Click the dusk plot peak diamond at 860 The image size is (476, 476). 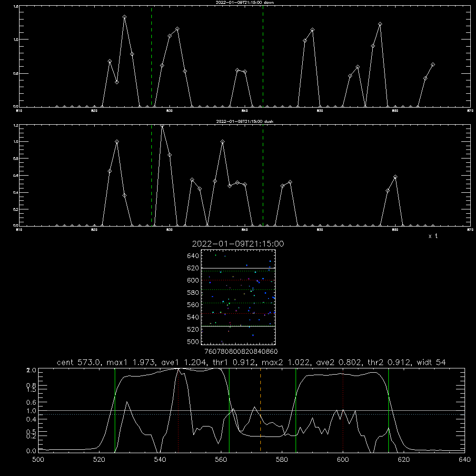coord(395,177)
